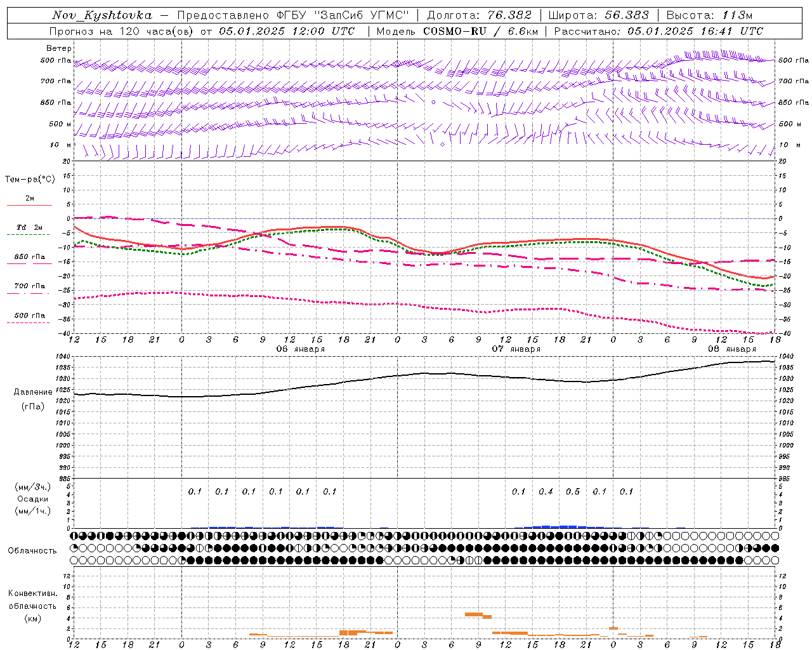The width and height of the screenshot is (812, 650).
Task: Click the 0.4 precipitation amount
Action: click(546, 491)
